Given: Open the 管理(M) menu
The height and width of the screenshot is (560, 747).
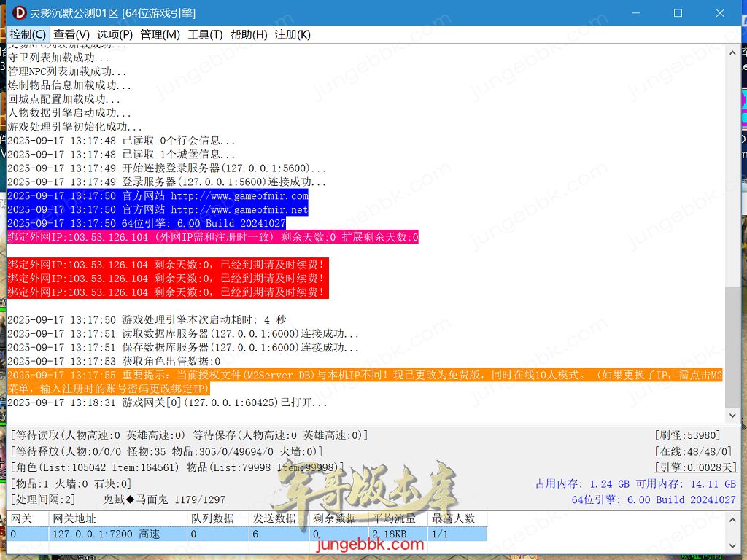Looking at the screenshot, I should pyautogui.click(x=160, y=34).
